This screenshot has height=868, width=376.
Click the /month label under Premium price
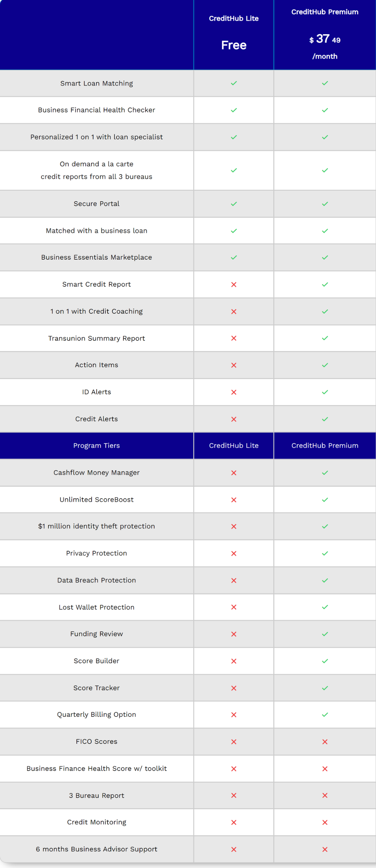coord(325,56)
